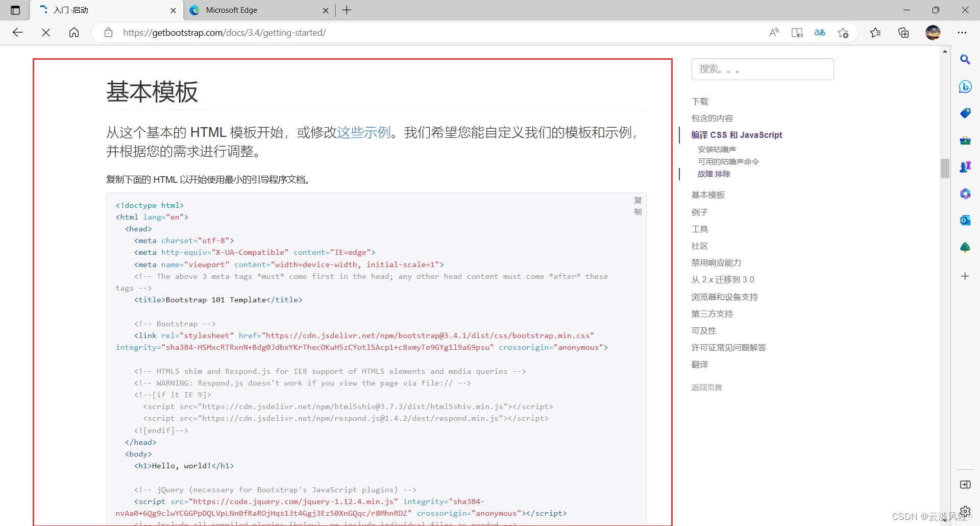Click 返回页首 back to top

click(707, 388)
